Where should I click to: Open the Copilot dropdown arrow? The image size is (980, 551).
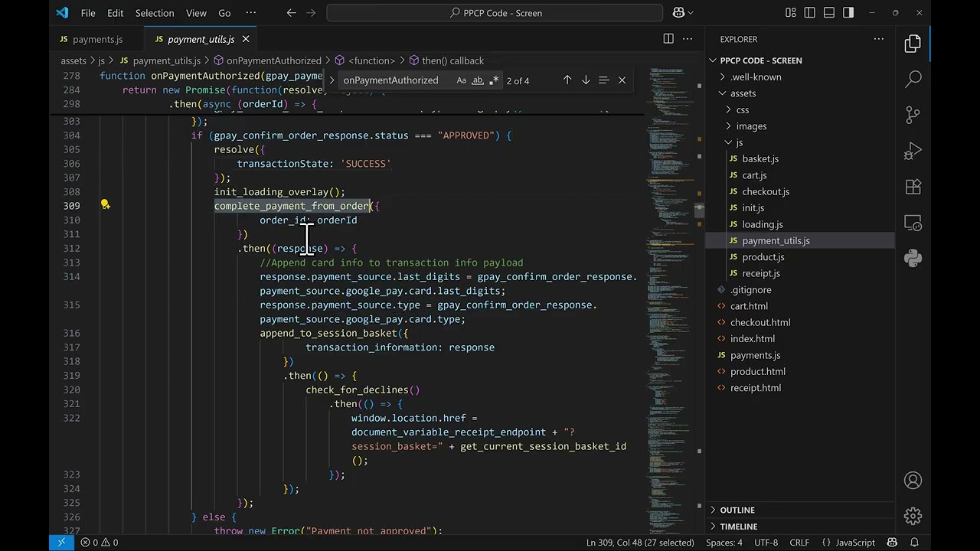(x=691, y=13)
